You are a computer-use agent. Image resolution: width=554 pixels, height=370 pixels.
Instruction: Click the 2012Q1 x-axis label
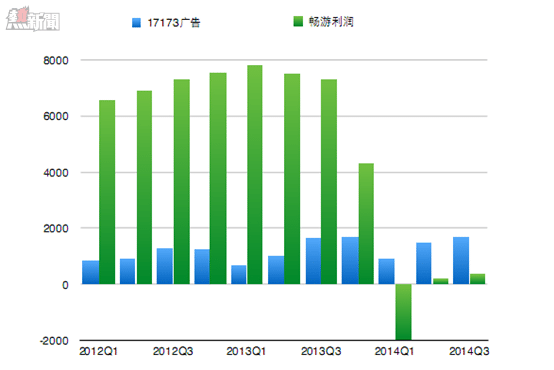[x=99, y=351]
